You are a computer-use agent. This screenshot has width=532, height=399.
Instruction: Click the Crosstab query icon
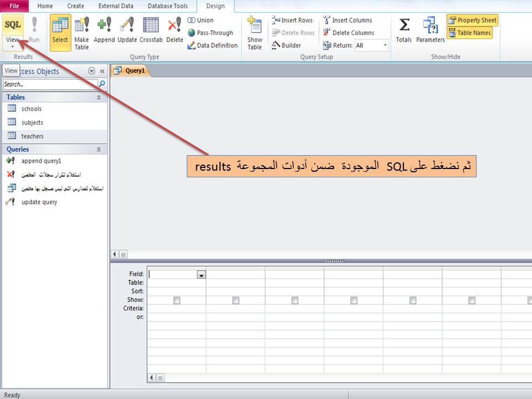click(x=151, y=28)
